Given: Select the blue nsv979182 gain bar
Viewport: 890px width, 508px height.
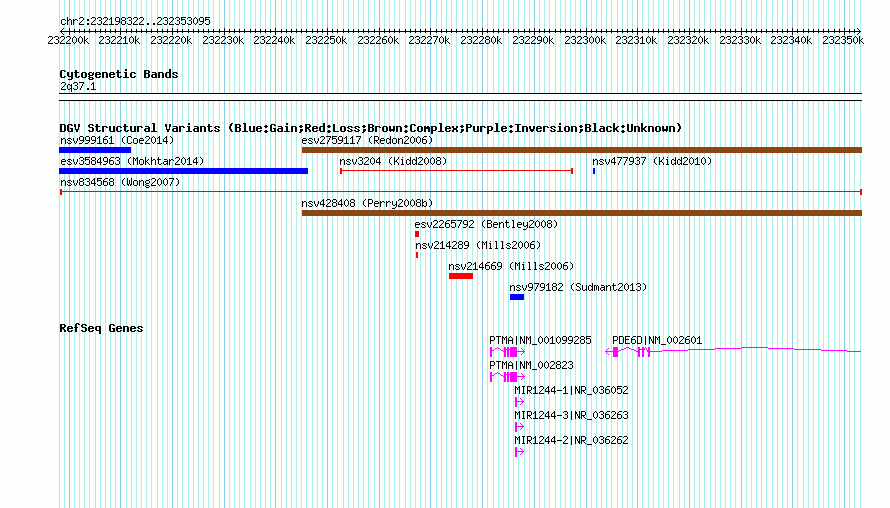Looking at the screenshot, I should (517, 297).
